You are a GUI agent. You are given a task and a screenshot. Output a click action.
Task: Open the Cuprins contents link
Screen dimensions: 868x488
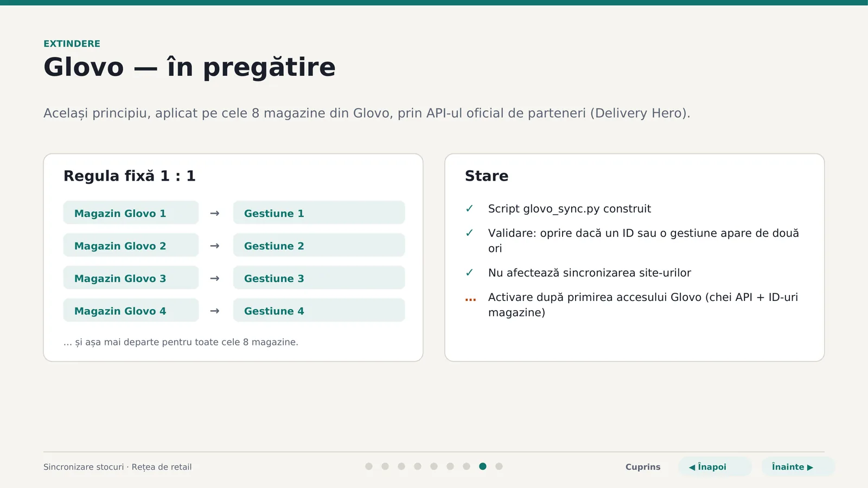(643, 467)
